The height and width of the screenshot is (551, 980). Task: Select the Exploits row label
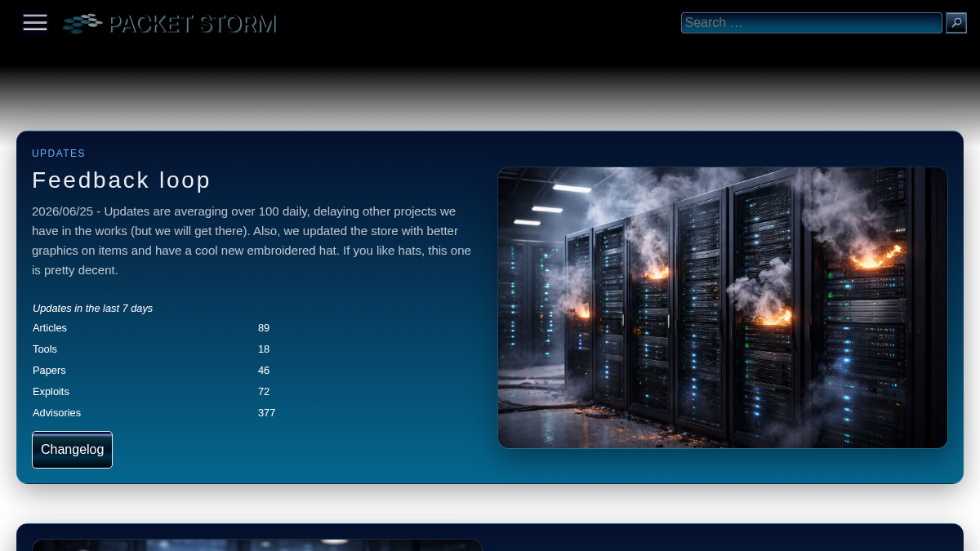tap(51, 392)
